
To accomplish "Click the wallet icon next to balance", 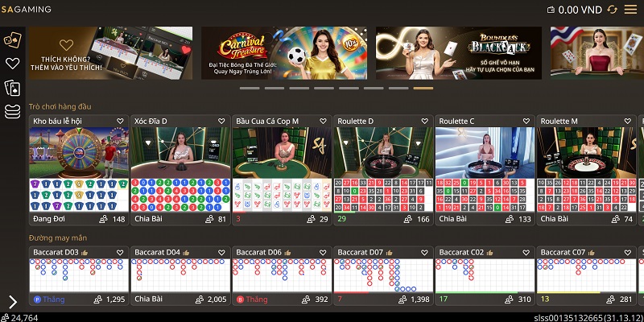I will [x=551, y=10].
